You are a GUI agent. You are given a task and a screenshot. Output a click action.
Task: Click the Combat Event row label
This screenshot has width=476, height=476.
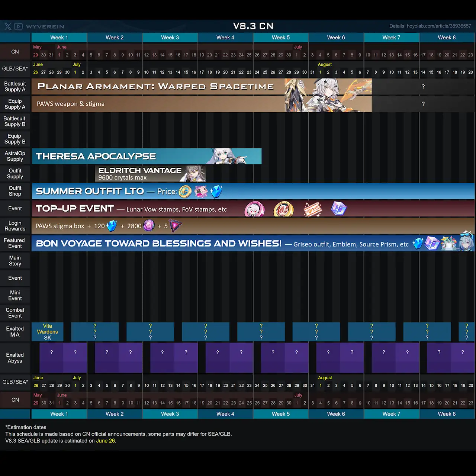15,313
